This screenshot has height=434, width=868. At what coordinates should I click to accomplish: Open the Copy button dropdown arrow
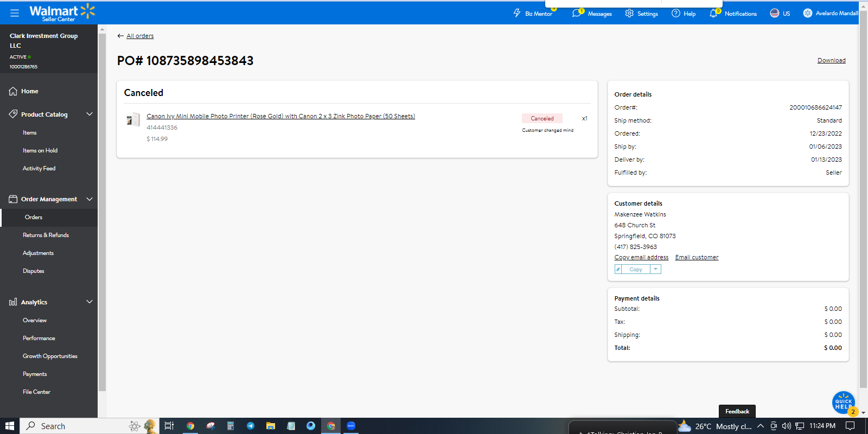pos(655,269)
